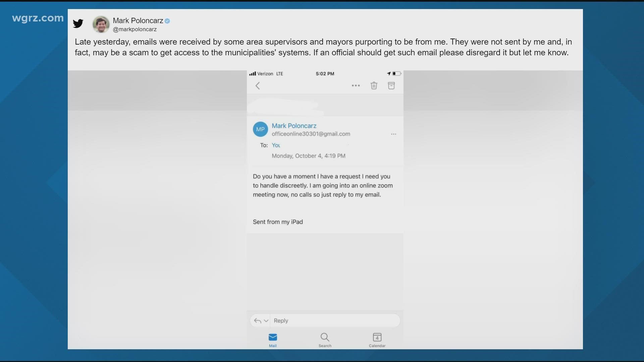The height and width of the screenshot is (362, 644).
Task: Click the Mark Poloncarz tweet author name
Action: pyautogui.click(x=138, y=20)
